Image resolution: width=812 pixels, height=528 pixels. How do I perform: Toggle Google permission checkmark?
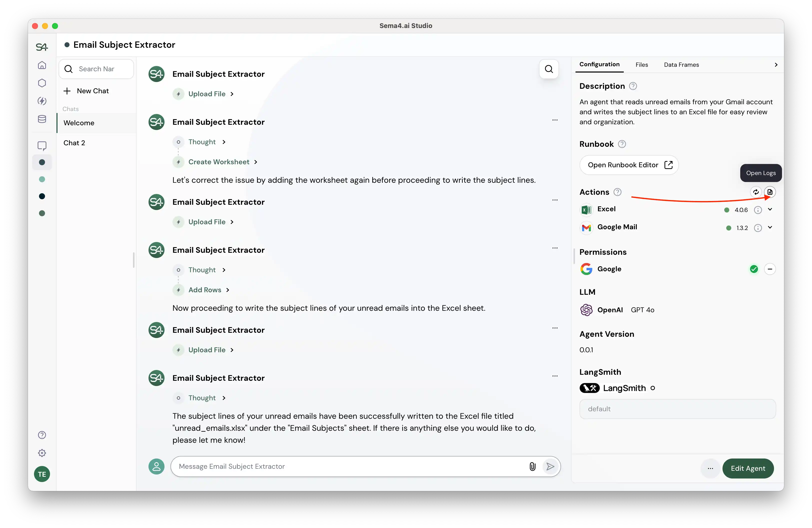pos(754,269)
